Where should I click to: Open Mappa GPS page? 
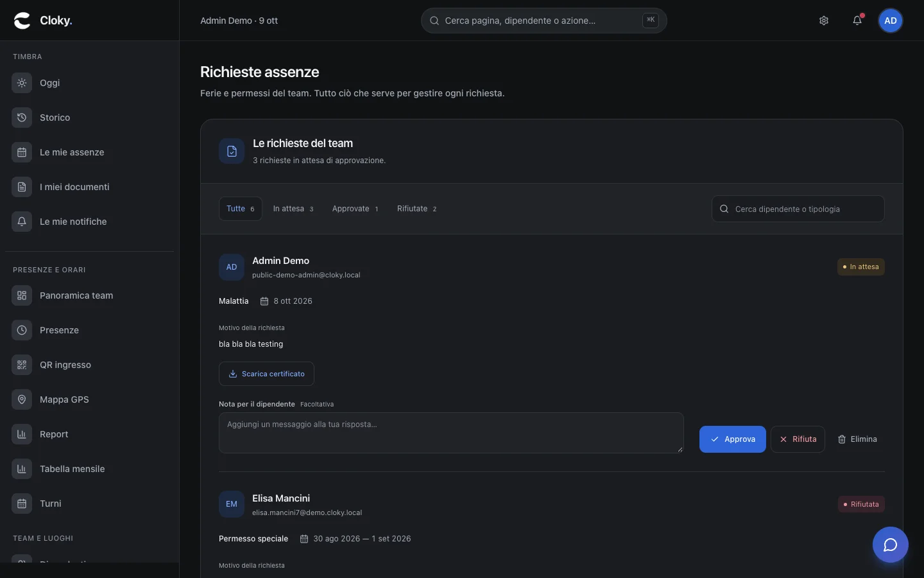(x=90, y=399)
